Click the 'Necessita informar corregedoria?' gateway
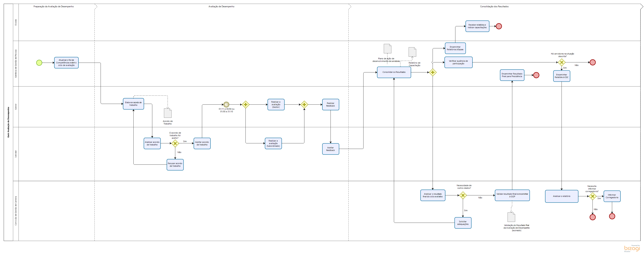 592,196
